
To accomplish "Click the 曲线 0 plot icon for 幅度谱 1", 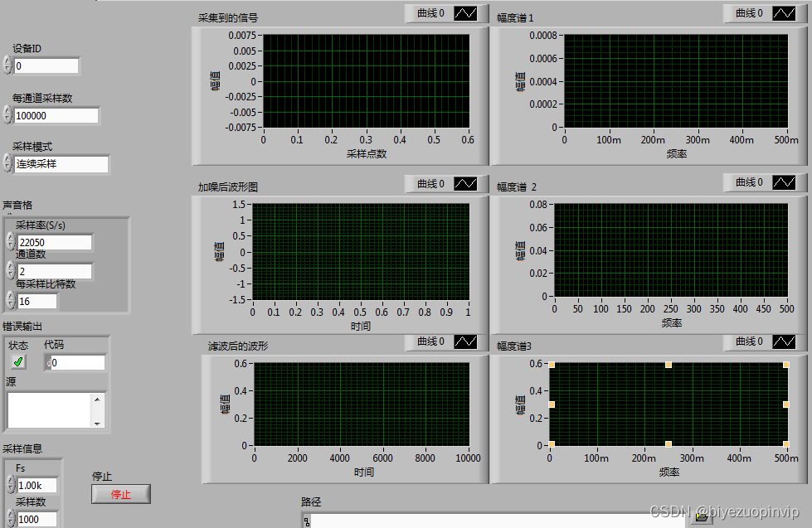I will coord(784,13).
